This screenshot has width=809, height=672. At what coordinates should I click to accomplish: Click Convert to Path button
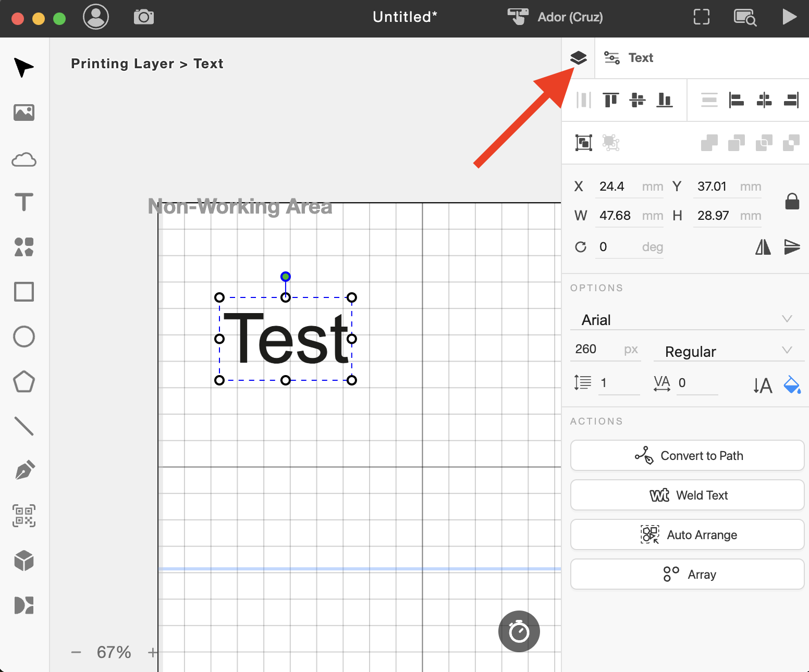[688, 455]
